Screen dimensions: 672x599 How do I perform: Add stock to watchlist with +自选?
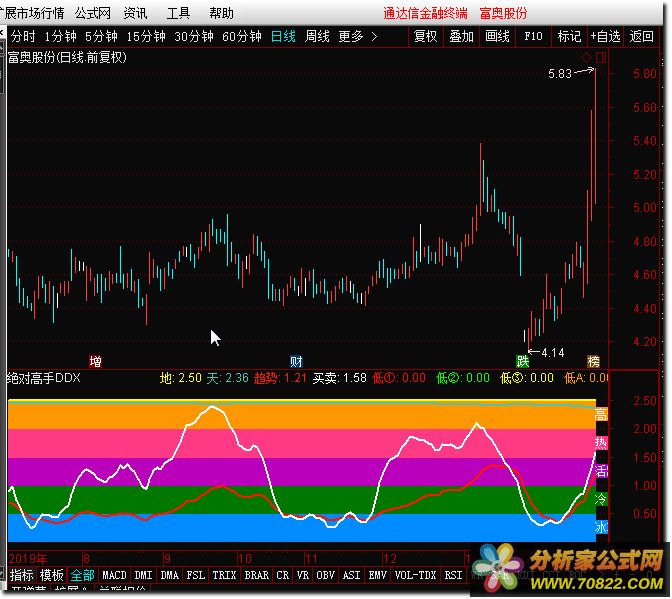pyautogui.click(x=605, y=36)
